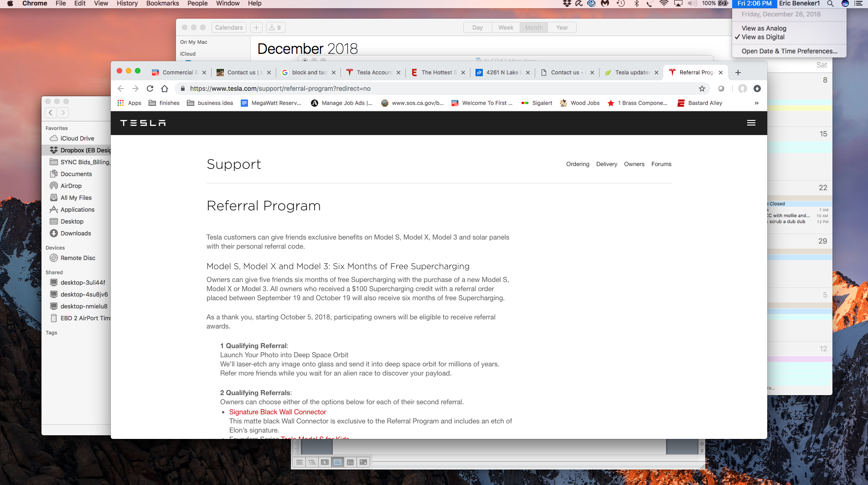This screenshot has height=485, width=868.
Task: Launch Siri from menu bar
Action: pos(845,4)
